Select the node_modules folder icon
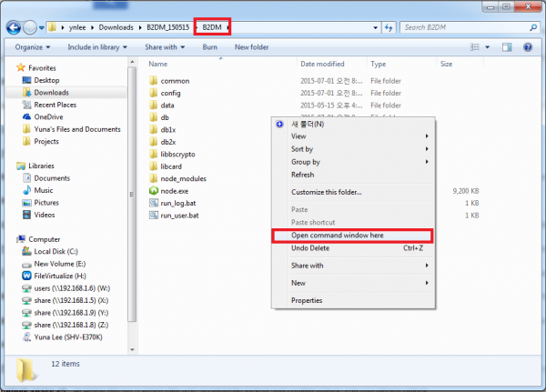This screenshot has height=392, width=546. (153, 178)
